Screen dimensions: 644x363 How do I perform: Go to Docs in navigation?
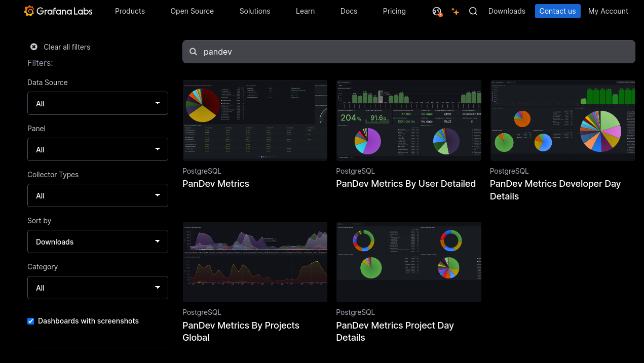349,11
